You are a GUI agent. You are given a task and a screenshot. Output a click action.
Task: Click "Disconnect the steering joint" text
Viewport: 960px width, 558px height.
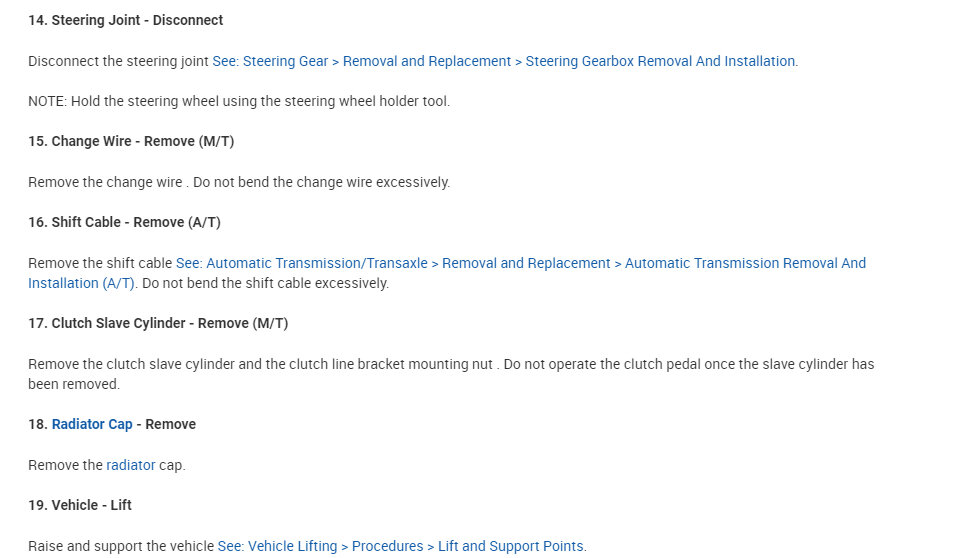(x=118, y=61)
